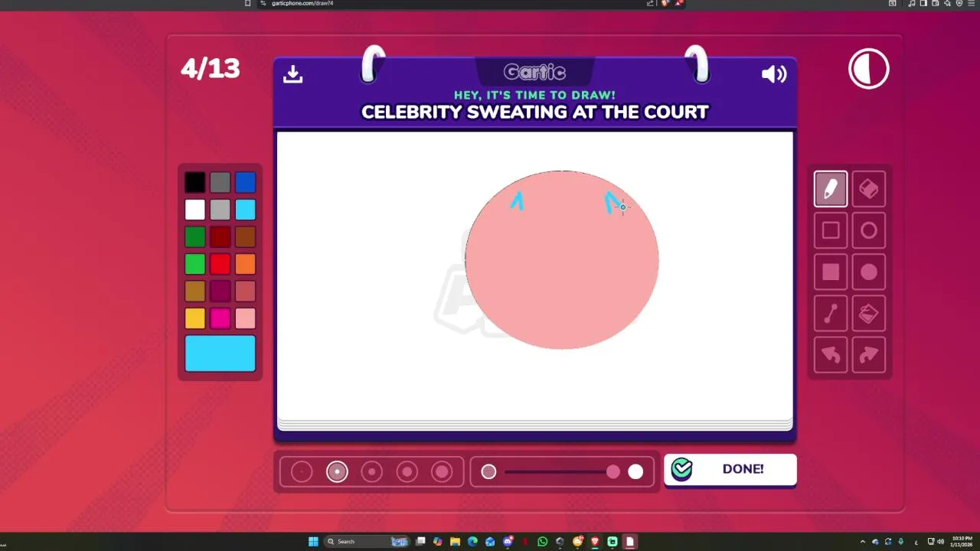980x551 pixels.
Task: Click the opaque white end of opacity slider
Action: click(635, 472)
